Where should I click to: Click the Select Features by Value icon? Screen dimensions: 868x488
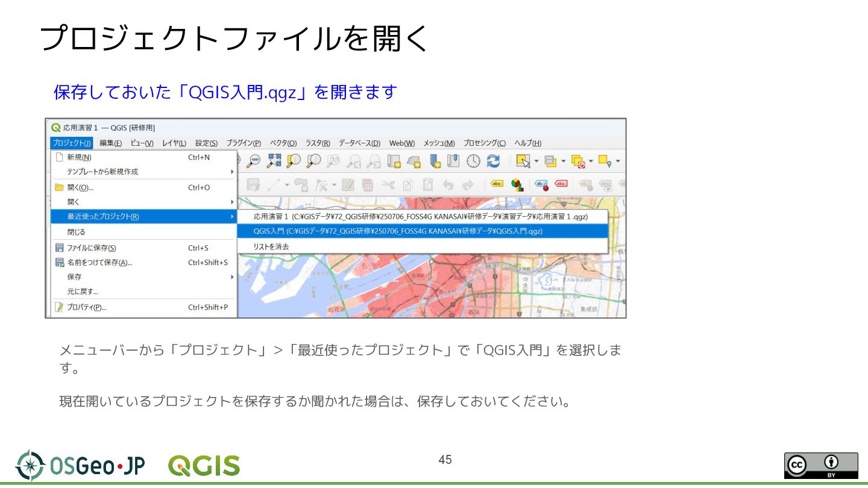coord(550,161)
